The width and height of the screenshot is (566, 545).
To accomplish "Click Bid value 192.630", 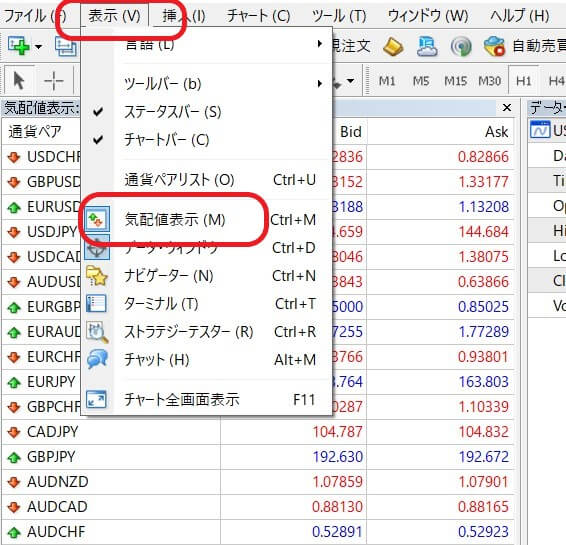I will coord(338,457).
